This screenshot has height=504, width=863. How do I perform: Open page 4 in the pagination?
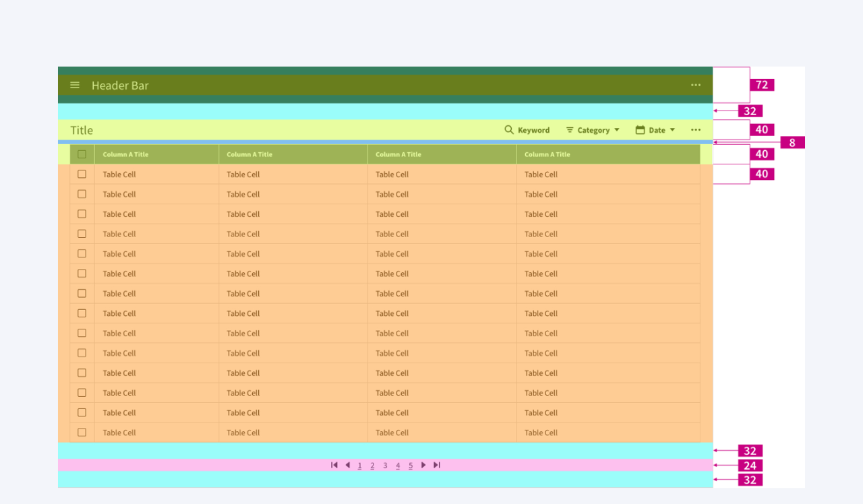398,466
